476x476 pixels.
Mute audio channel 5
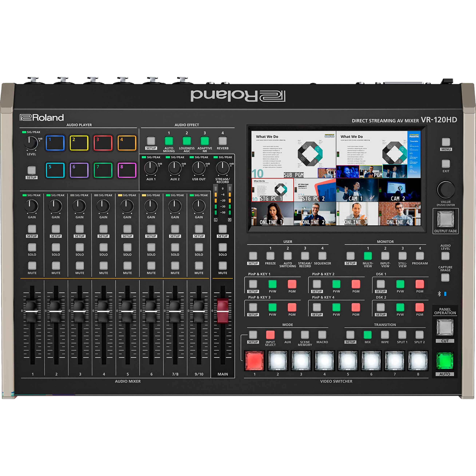(x=127, y=266)
